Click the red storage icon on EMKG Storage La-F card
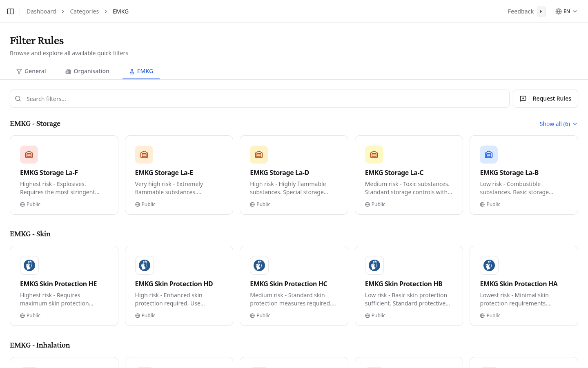Image resolution: width=588 pixels, height=368 pixels. click(29, 155)
